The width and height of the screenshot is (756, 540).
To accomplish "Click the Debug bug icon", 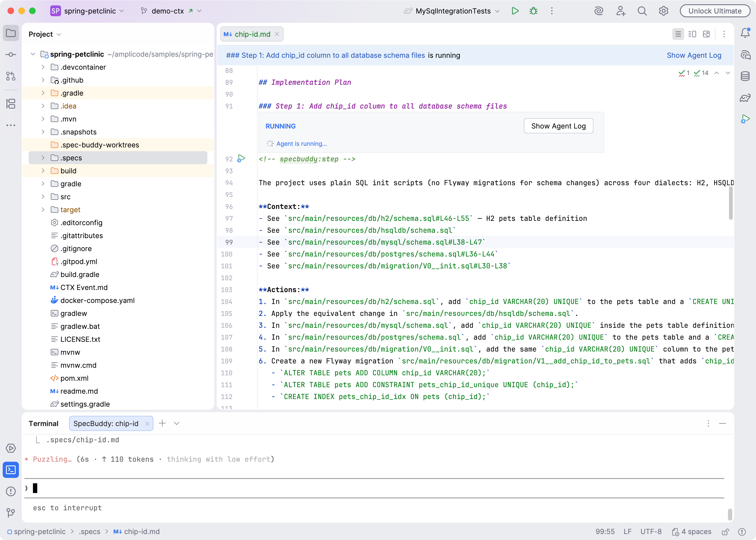I will (533, 11).
